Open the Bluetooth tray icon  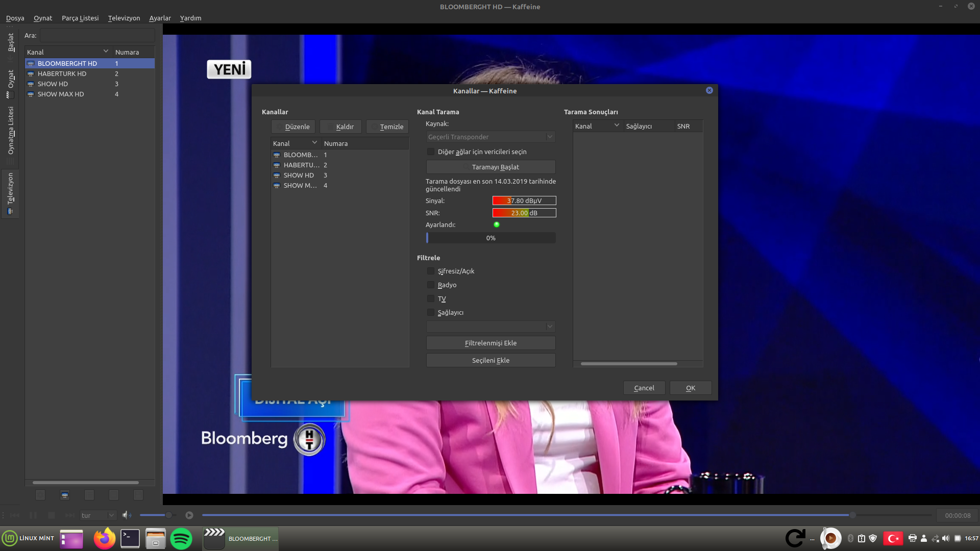coord(850,538)
